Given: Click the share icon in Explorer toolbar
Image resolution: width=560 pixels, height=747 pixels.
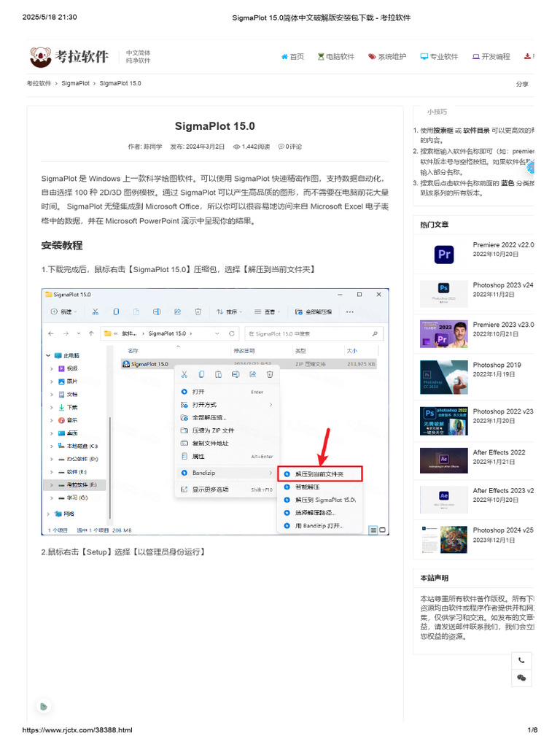Looking at the screenshot, I should point(178,312).
